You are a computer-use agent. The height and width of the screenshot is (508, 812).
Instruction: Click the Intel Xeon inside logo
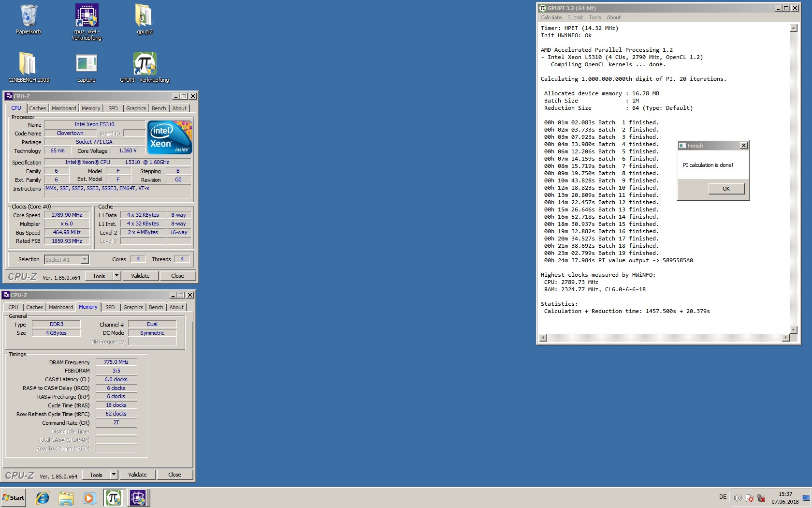[170, 137]
